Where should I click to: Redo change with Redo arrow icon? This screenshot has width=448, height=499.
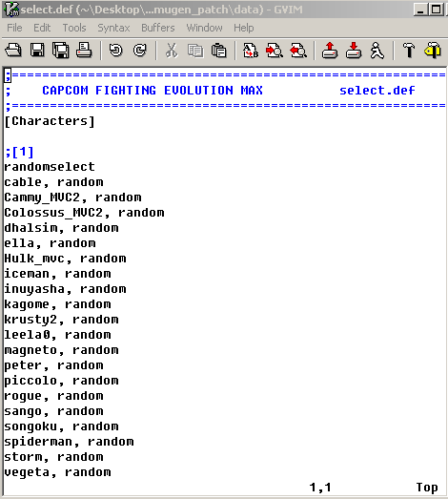(x=139, y=51)
